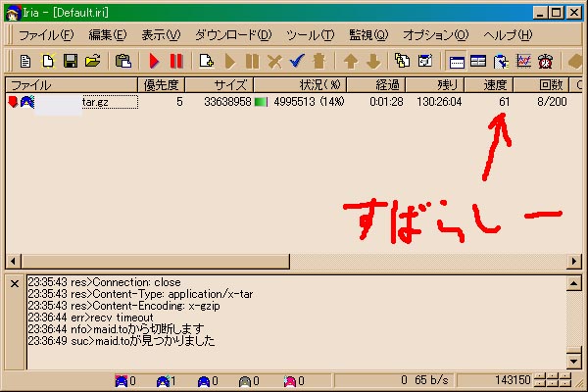The height and width of the screenshot is (392, 588).
Task: Open the オプション(O) menu
Action: 436,35
